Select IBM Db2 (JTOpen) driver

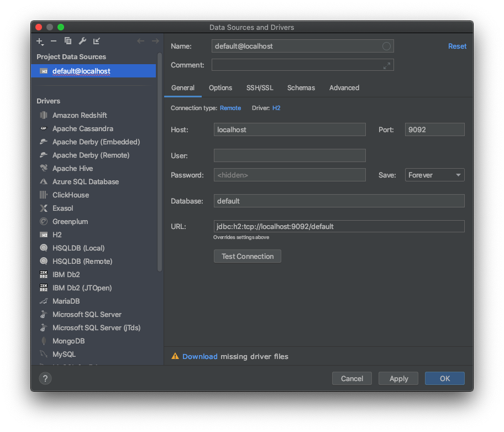(94, 288)
